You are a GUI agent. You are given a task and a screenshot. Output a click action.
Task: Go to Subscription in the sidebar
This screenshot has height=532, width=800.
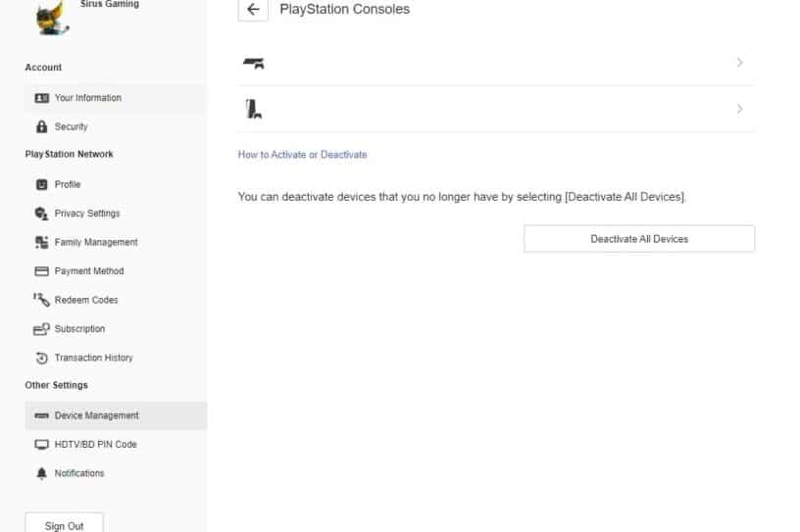point(116,329)
